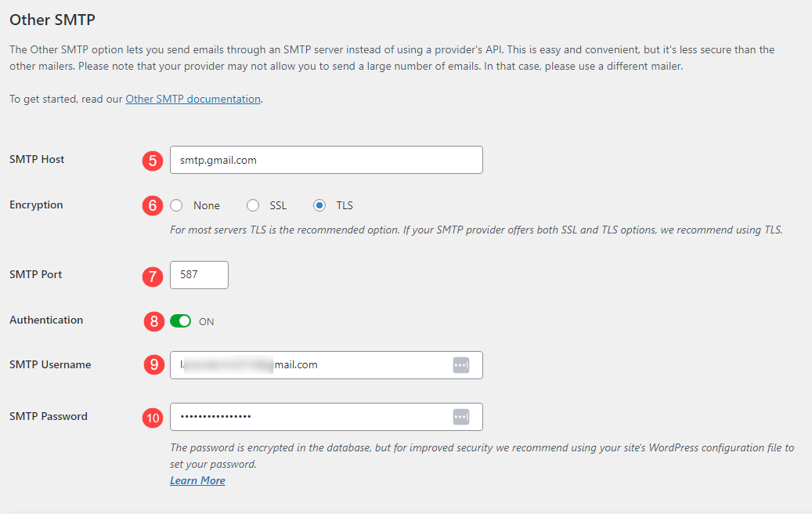
Task: Click the red step 8 marker badge
Action: coord(153,321)
